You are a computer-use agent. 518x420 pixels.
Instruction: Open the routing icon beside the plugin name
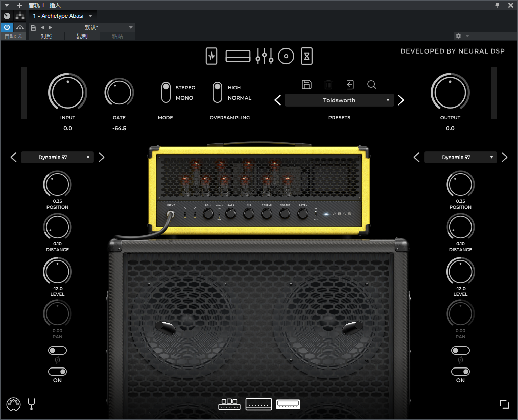20,16
